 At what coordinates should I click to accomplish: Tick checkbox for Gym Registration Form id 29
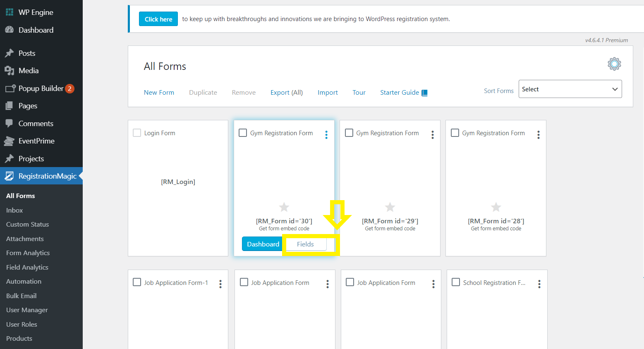[349, 133]
